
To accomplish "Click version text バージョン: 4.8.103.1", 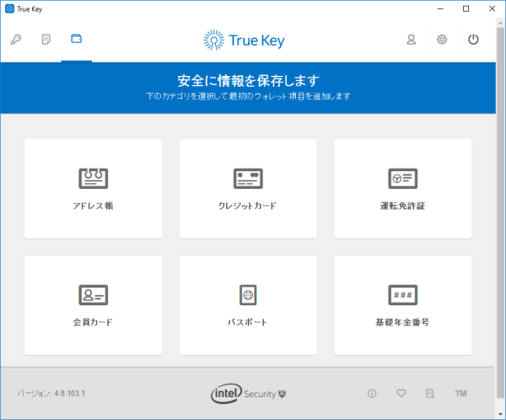I will point(51,394).
